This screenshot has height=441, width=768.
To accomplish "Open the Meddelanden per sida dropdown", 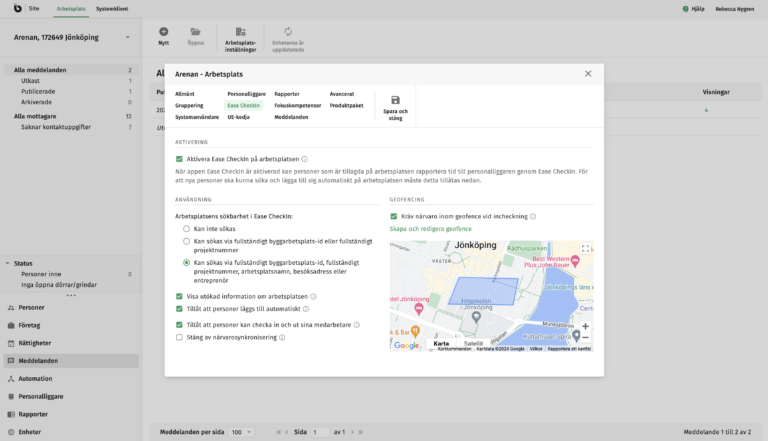I will 241,432.
